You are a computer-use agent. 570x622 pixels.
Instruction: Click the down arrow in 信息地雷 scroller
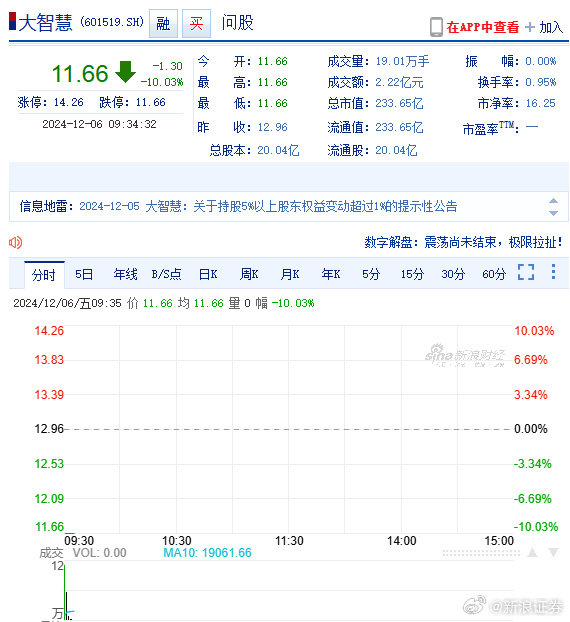(553, 213)
